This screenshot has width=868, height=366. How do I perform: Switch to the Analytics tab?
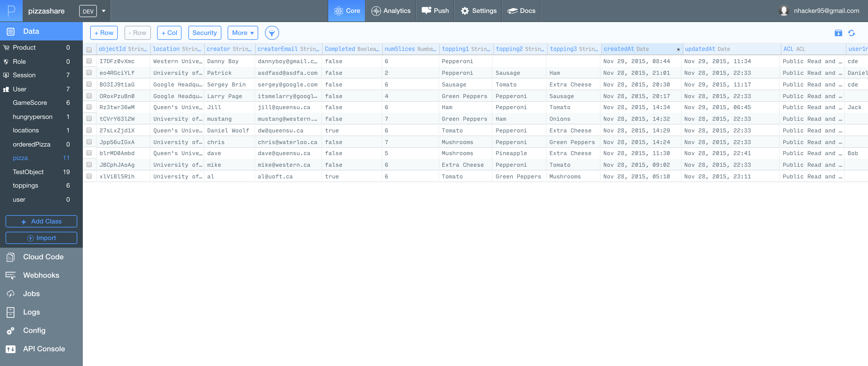click(390, 11)
